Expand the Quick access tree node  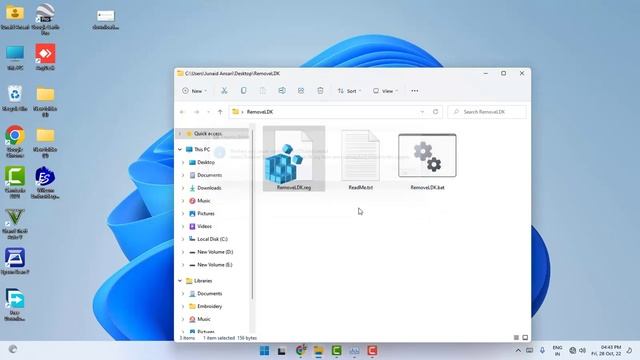click(180, 134)
